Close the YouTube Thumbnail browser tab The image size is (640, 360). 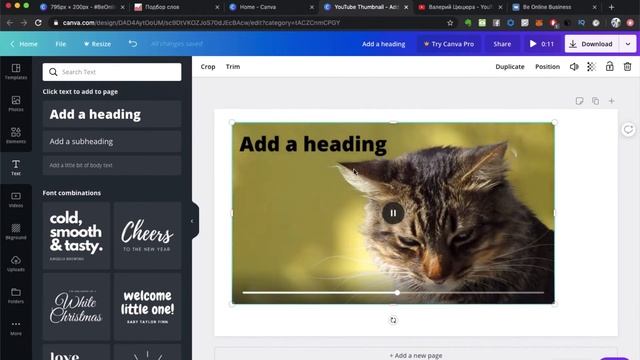coord(406,7)
